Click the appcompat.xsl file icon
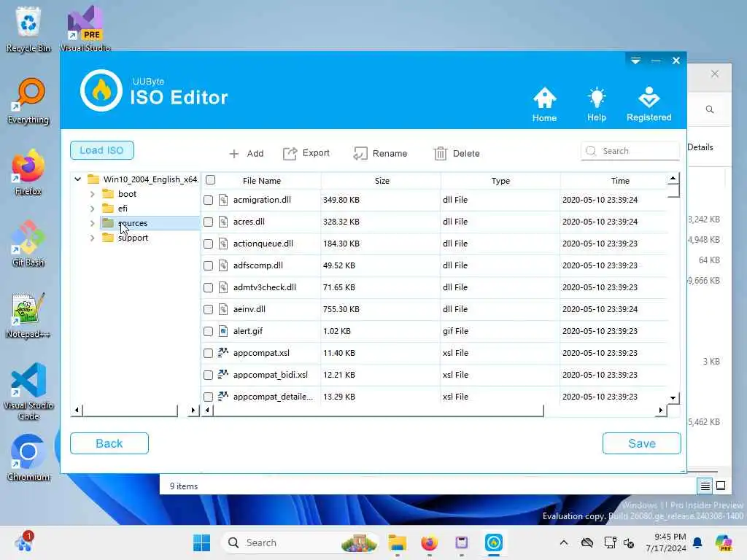This screenshot has width=747, height=560. (223, 353)
